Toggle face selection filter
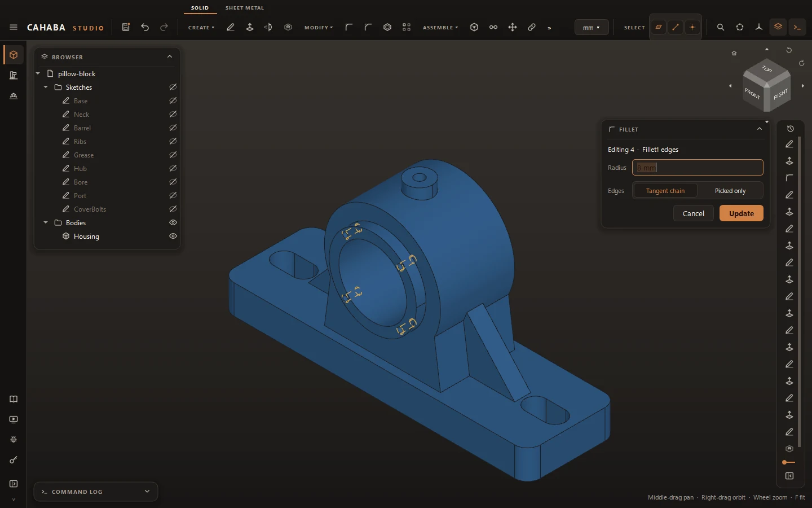812x508 pixels. (659, 27)
